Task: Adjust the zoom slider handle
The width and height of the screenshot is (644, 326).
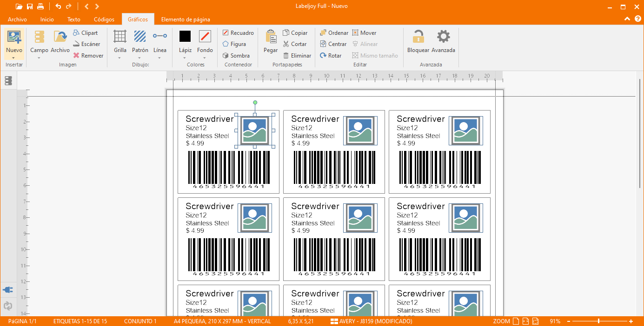Action: [598, 321]
